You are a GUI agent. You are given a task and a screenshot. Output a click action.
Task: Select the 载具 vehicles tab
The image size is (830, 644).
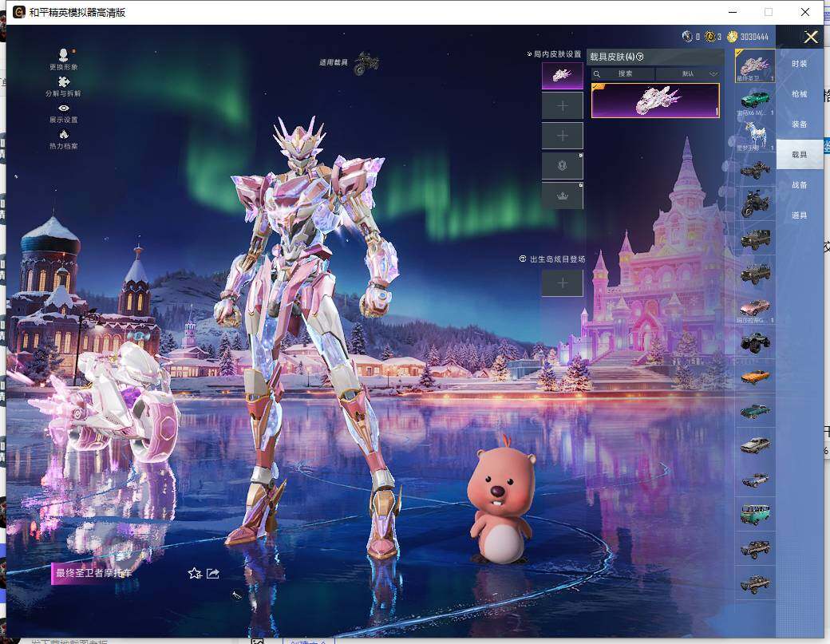[x=800, y=155]
